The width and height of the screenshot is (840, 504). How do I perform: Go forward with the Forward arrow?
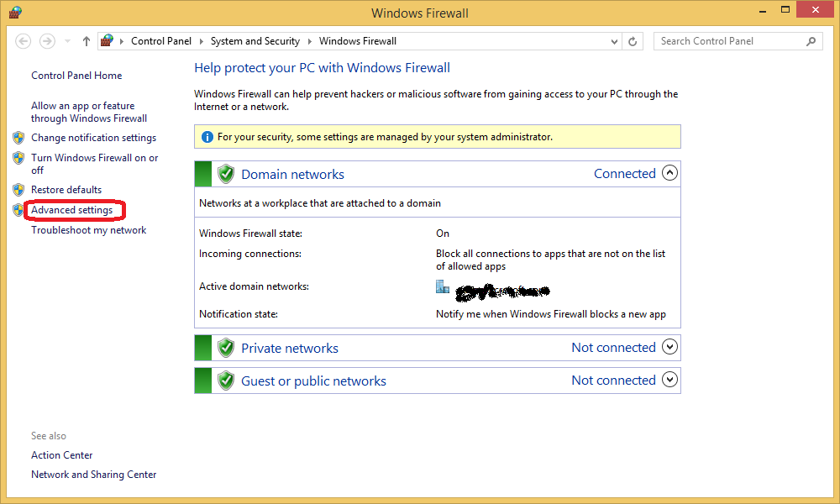[47, 41]
